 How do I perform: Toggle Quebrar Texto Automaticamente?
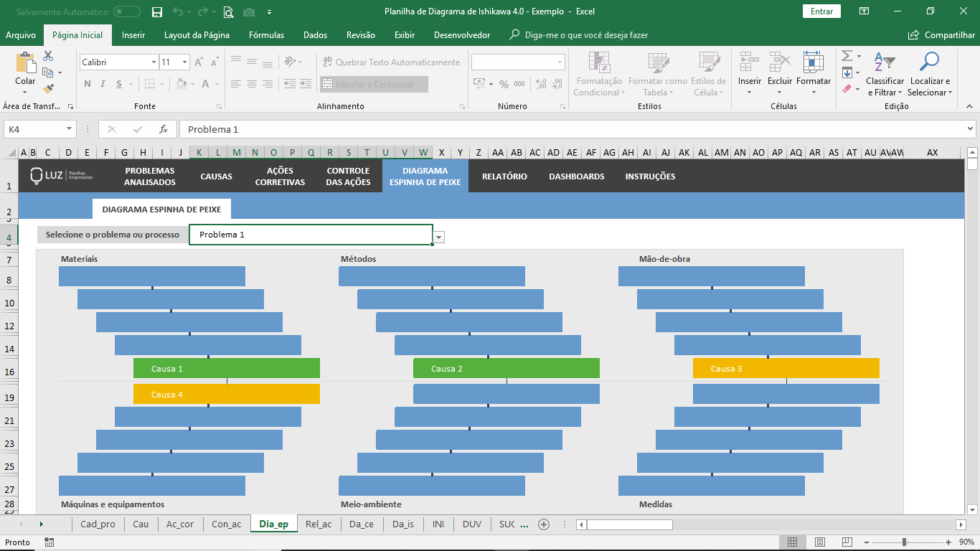(x=390, y=62)
